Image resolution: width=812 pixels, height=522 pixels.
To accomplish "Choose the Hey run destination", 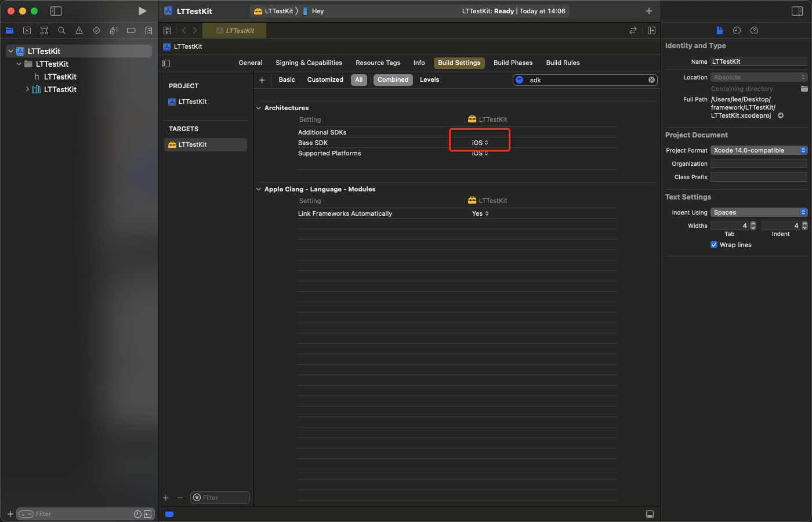I will tap(313, 11).
